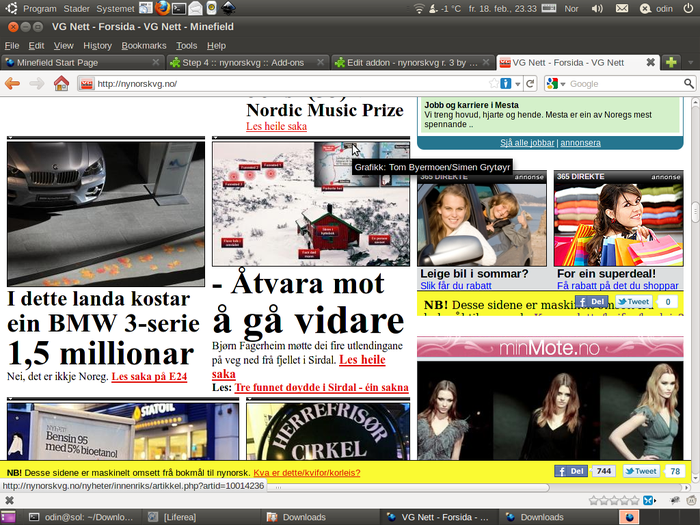The image size is (700, 525).
Task: Click the VG site favicon in address bar
Action: (x=87, y=83)
